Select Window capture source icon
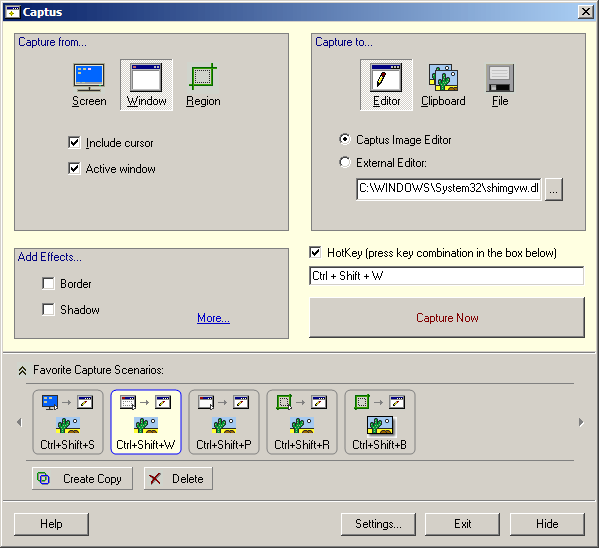599x548 pixels. click(x=146, y=85)
